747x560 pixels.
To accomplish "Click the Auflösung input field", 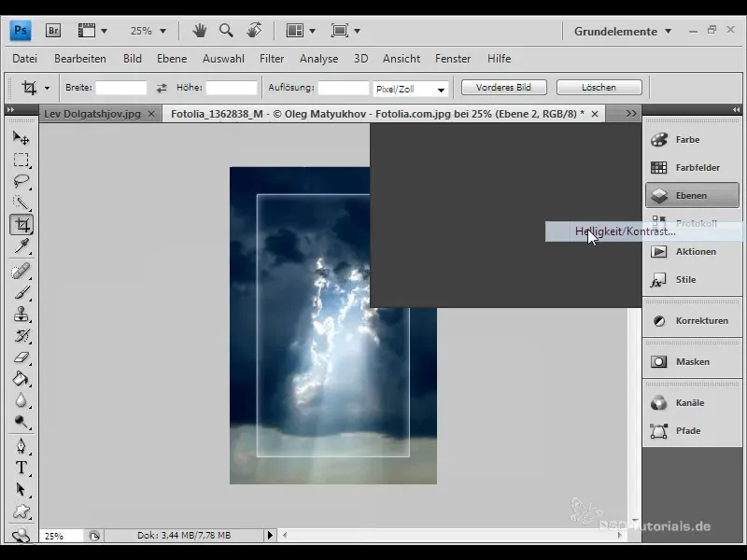I will click(343, 88).
